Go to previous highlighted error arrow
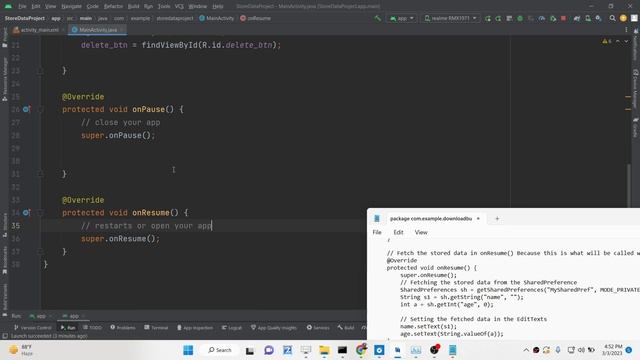 618,41
